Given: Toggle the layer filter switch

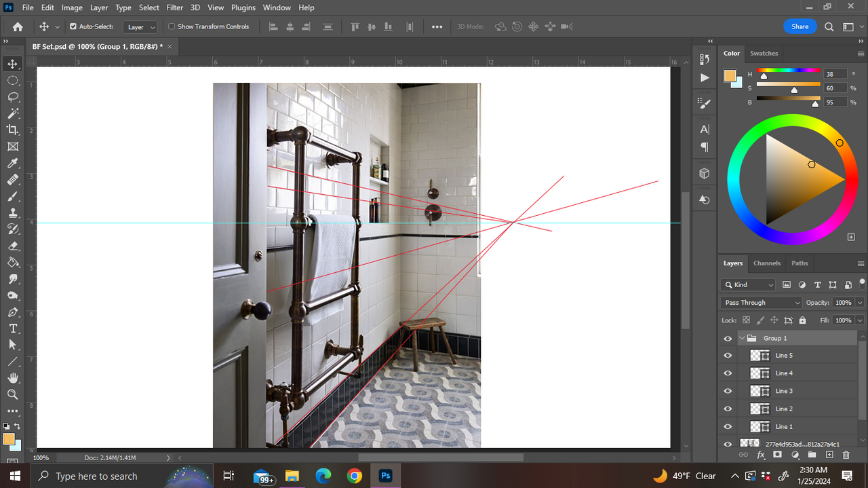Looking at the screenshot, I should (863, 283).
